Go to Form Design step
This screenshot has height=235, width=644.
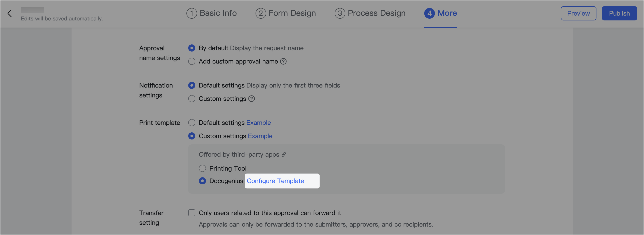pyautogui.click(x=286, y=13)
